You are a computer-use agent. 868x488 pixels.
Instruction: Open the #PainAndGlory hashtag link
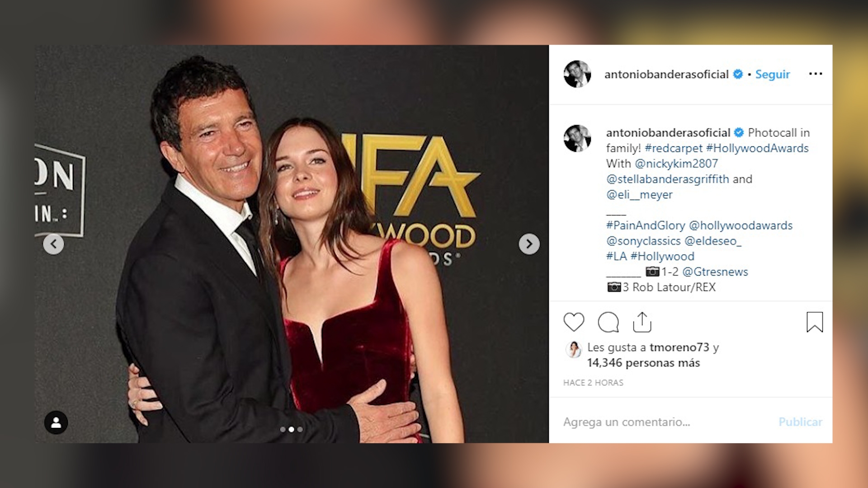(x=646, y=225)
